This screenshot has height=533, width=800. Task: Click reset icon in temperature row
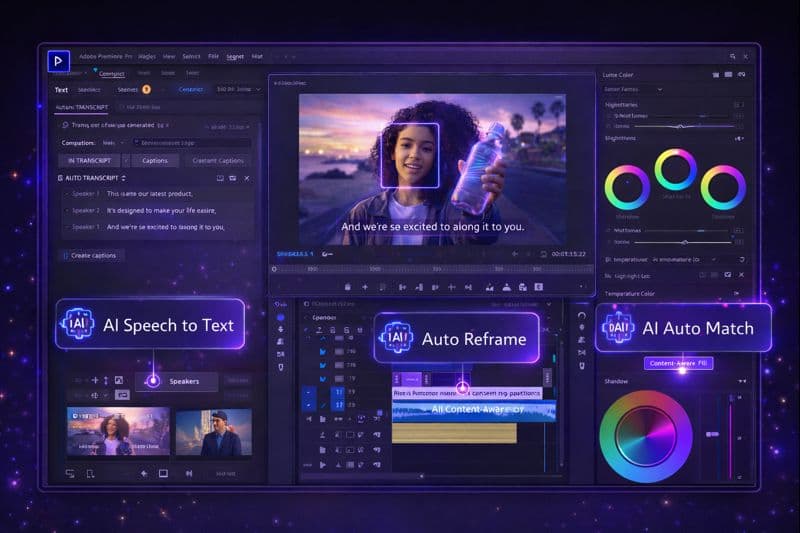(x=741, y=260)
